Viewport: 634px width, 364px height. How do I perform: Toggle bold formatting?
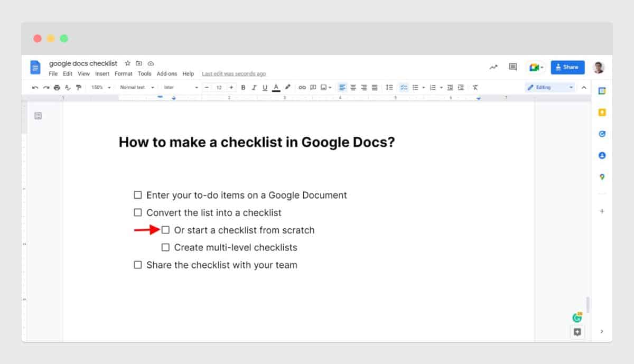pos(243,87)
